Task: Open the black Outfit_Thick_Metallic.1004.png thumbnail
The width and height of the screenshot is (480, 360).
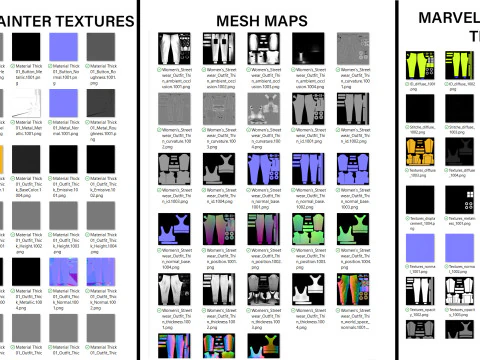Action: pos(26,272)
